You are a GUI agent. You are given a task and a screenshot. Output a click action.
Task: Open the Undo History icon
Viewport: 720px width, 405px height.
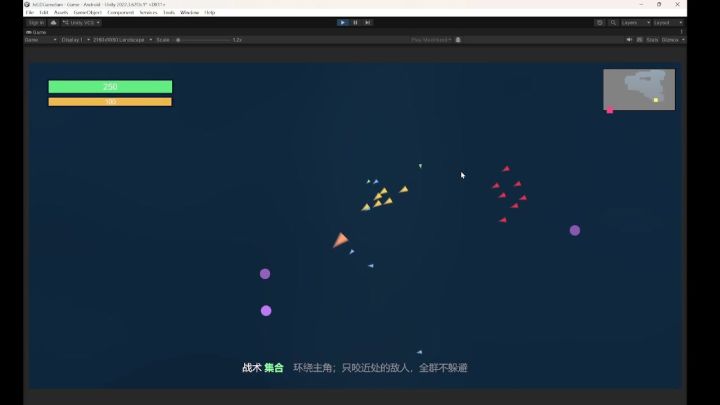pos(599,22)
